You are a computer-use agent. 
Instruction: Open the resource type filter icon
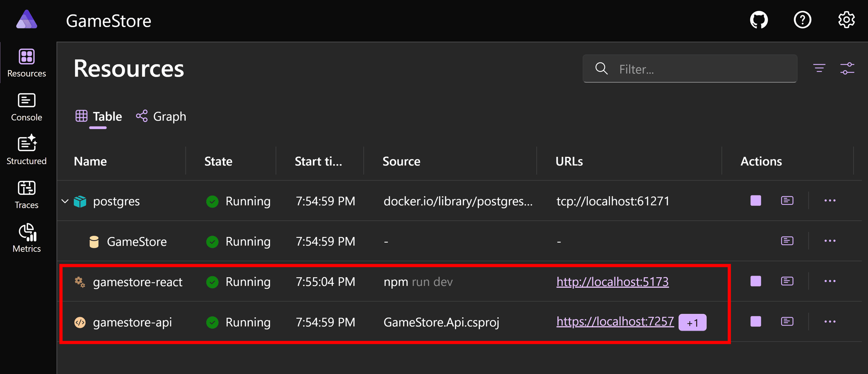pos(819,68)
